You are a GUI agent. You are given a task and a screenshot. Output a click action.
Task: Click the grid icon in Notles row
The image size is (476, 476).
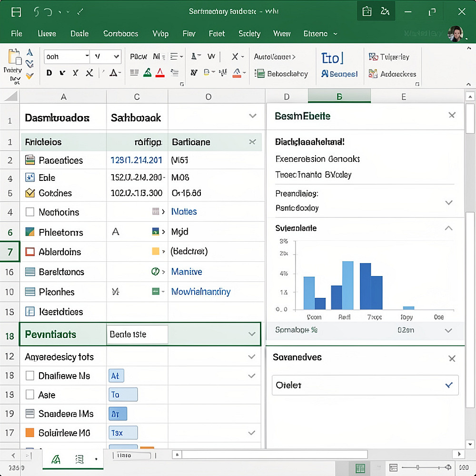pyautogui.click(x=156, y=211)
